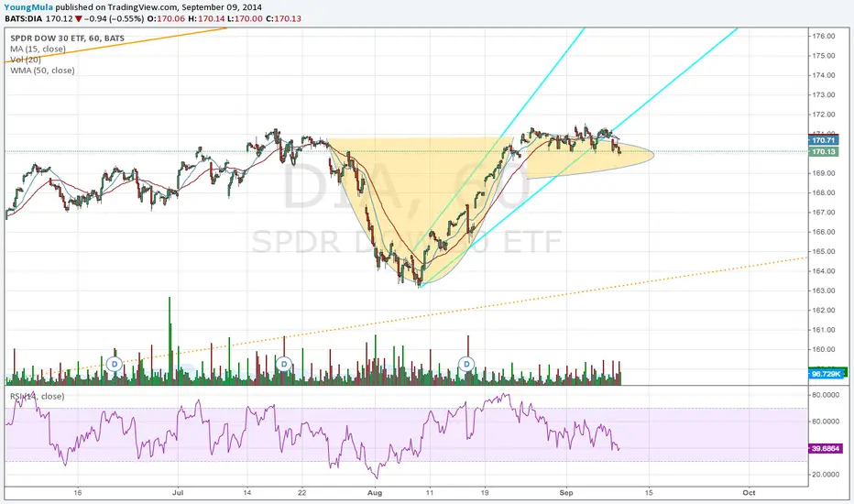Click the green 170.13 last price tag
Viewport: 854px width, 504px height.
tap(823, 151)
